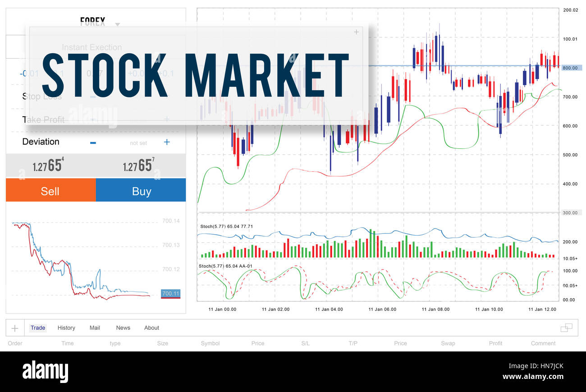This screenshot has width=586, height=392.
Task: Select the sell price 1.2765 4
Action: 48,165
